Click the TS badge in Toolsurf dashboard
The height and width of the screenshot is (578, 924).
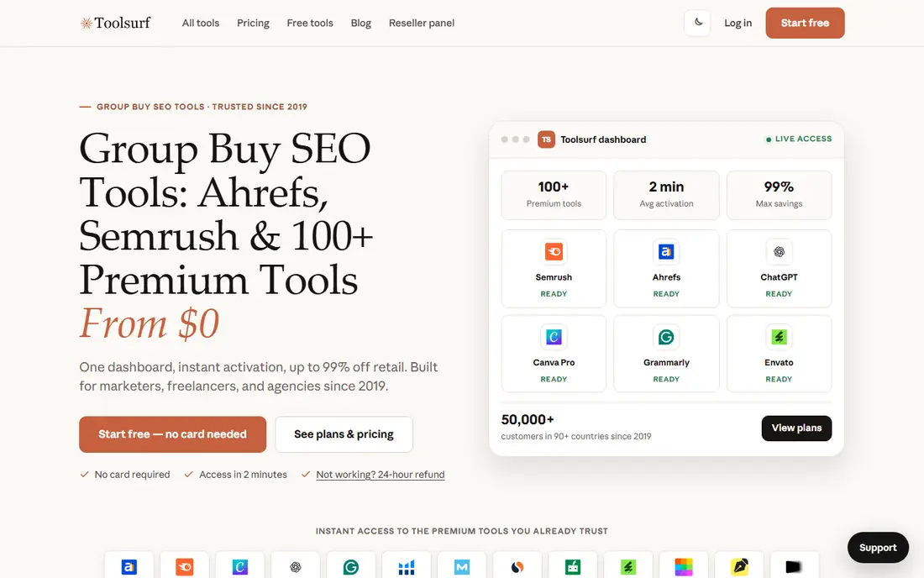pyautogui.click(x=546, y=139)
